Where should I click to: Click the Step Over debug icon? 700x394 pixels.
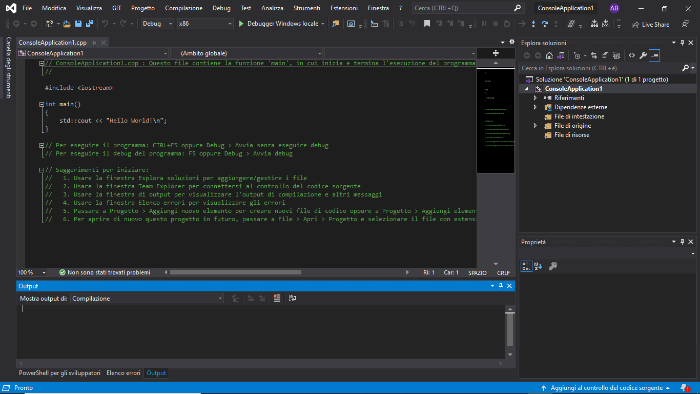point(545,24)
